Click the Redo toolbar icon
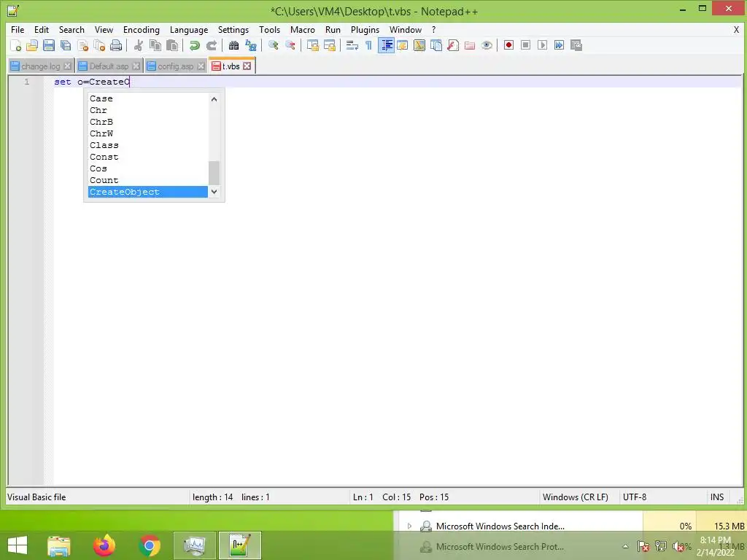 (211, 45)
